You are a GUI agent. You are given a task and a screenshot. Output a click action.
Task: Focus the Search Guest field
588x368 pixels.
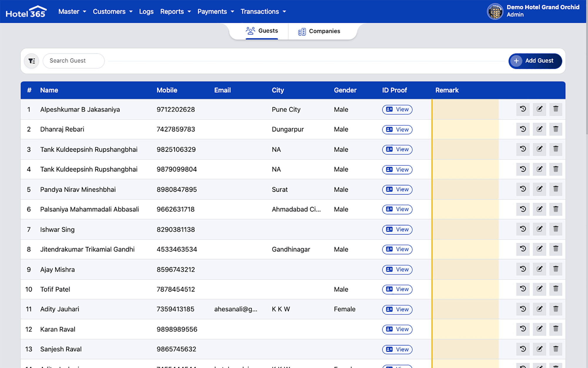click(x=74, y=61)
